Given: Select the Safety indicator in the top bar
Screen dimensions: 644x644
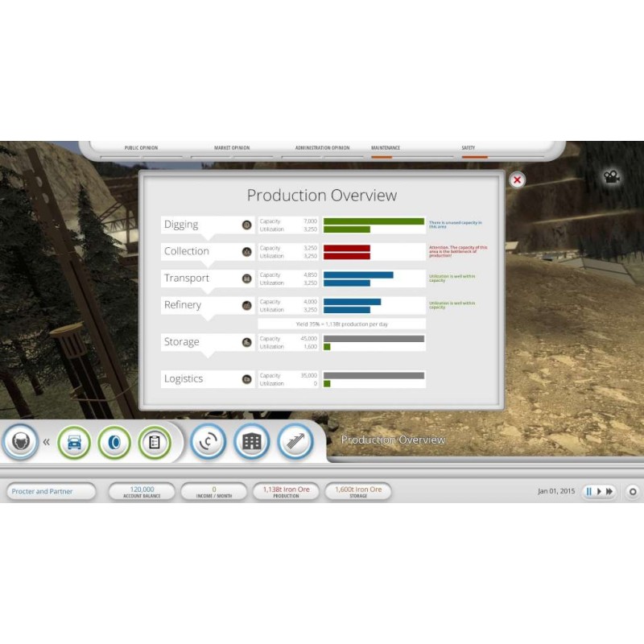Looking at the screenshot, I should pyautogui.click(x=469, y=150).
